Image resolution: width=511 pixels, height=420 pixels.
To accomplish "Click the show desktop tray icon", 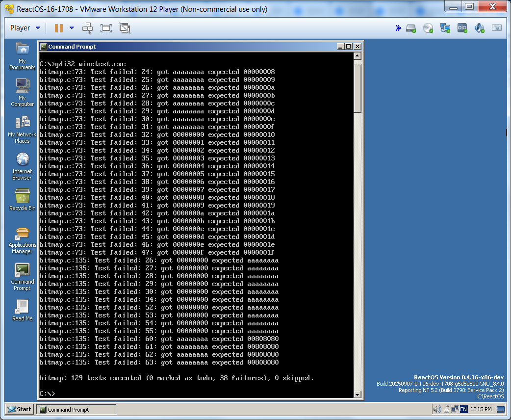I will 501,409.
